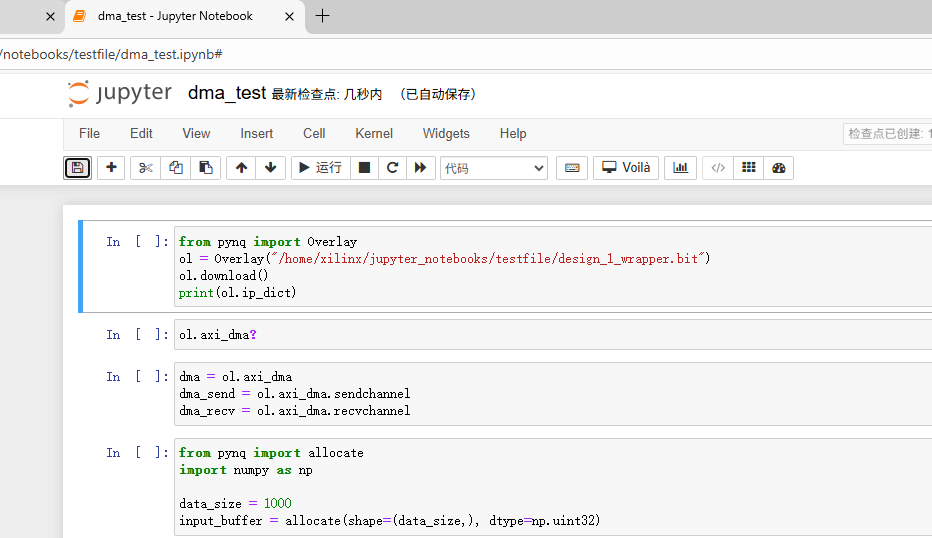This screenshot has width=932, height=538.
Task: Click the Jupyter logo link
Action: tap(120, 93)
